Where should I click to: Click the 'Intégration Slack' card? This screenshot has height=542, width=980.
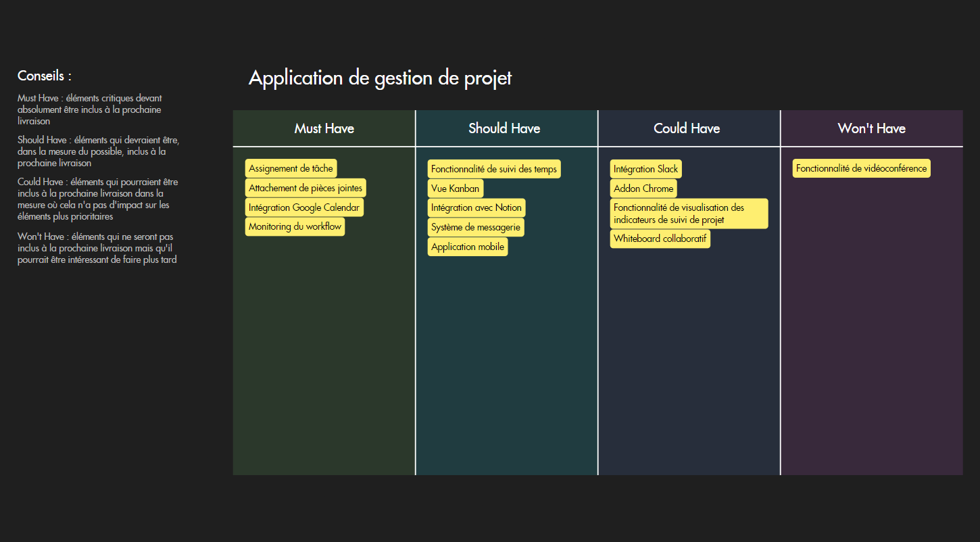click(645, 169)
